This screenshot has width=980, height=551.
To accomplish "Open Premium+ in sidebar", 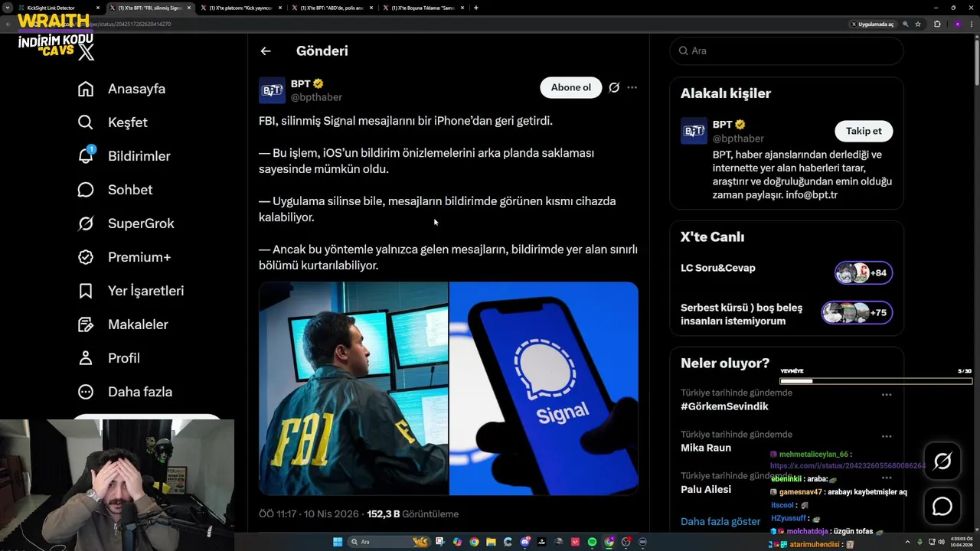I will pos(124,257).
